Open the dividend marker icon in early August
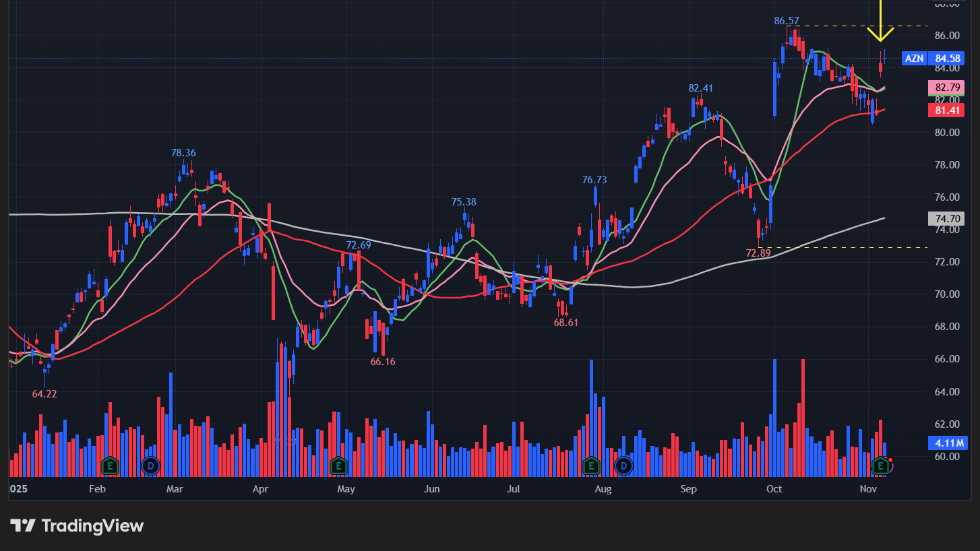Image resolution: width=980 pixels, height=551 pixels. tap(624, 465)
